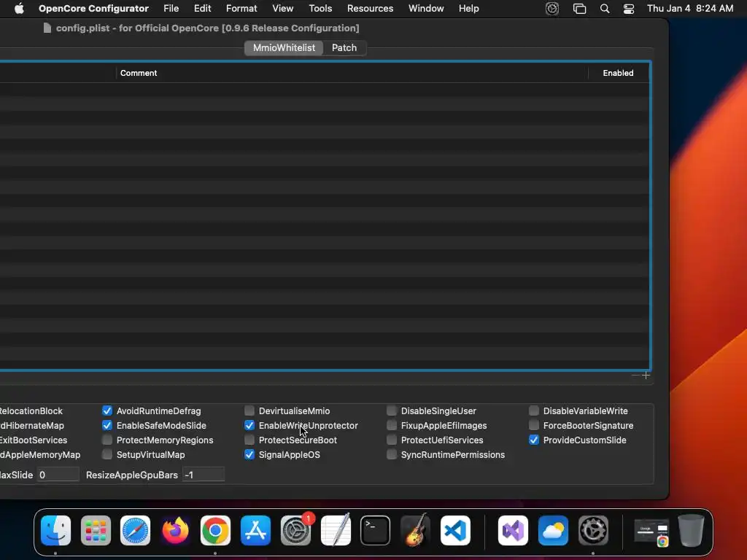The width and height of the screenshot is (747, 560).
Task: Open Launchpad in the dock
Action: [96, 530]
